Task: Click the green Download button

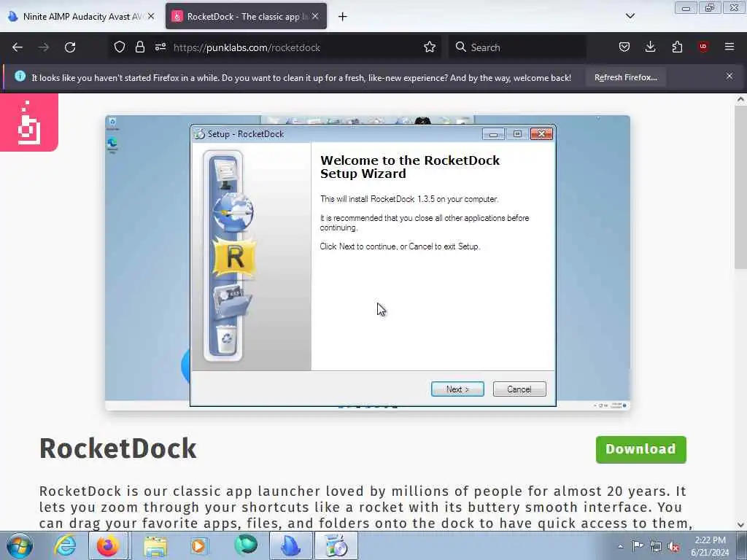Action: pos(640,449)
